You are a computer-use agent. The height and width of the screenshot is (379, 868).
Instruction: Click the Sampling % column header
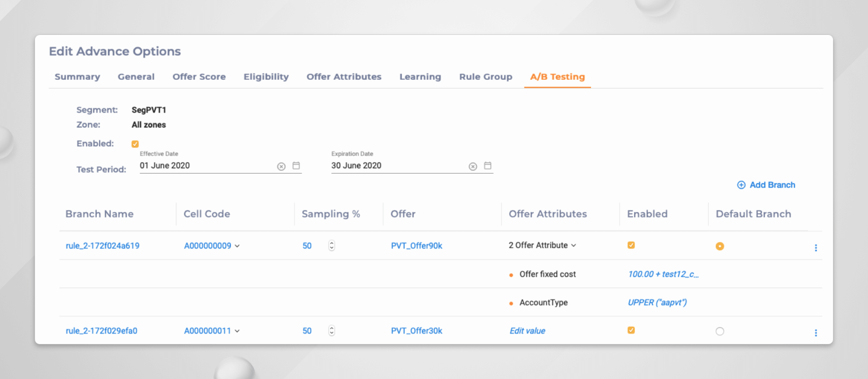coord(331,214)
